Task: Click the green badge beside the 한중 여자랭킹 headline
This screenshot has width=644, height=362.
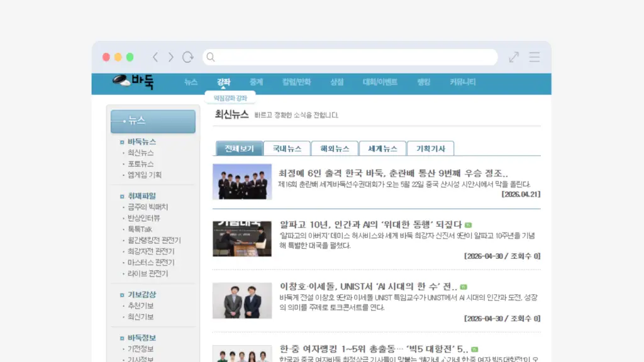Action: [x=474, y=349]
